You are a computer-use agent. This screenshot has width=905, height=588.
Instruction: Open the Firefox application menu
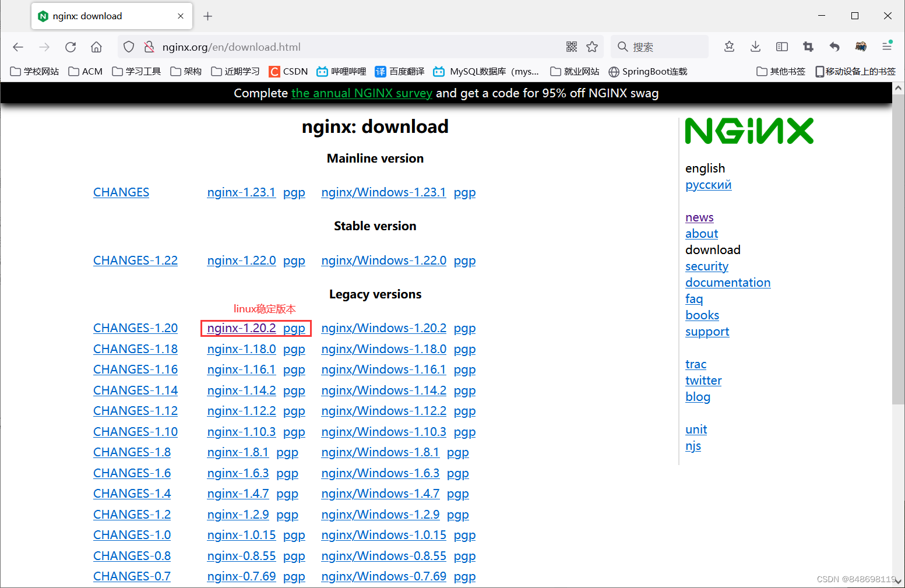click(x=887, y=47)
